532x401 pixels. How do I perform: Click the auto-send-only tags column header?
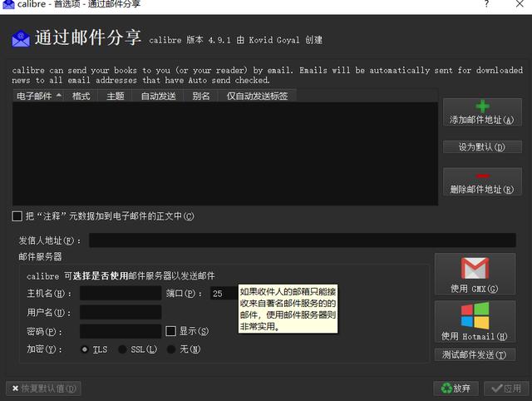point(257,97)
